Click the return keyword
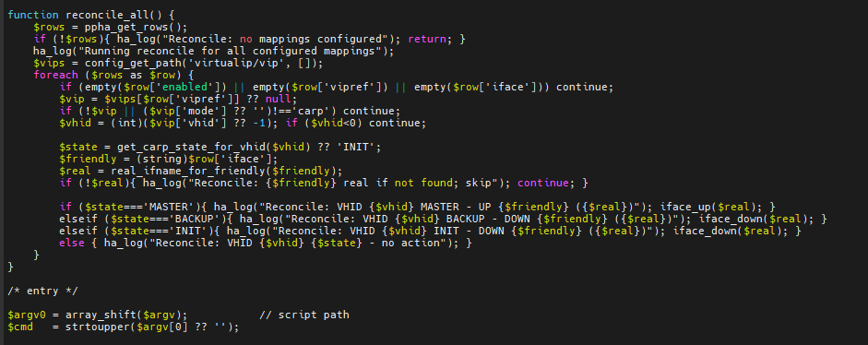The height and width of the screenshot is (345, 868). (426, 39)
